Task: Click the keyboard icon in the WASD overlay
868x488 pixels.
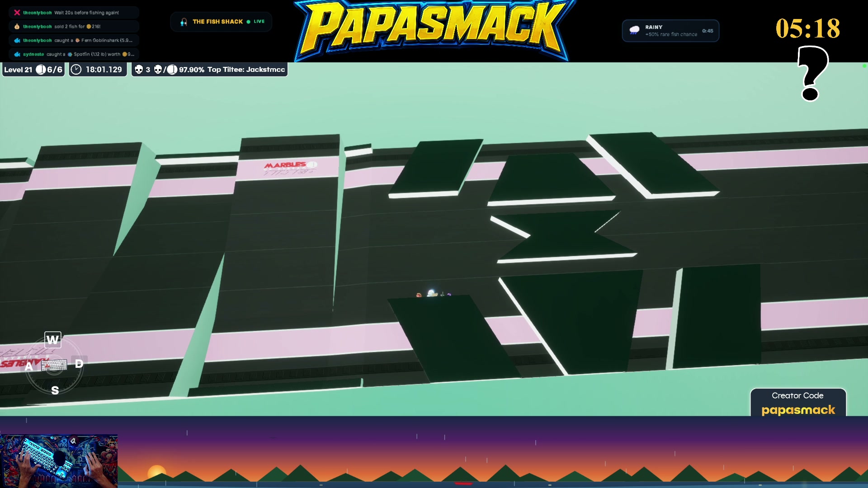Action: coord(54,365)
